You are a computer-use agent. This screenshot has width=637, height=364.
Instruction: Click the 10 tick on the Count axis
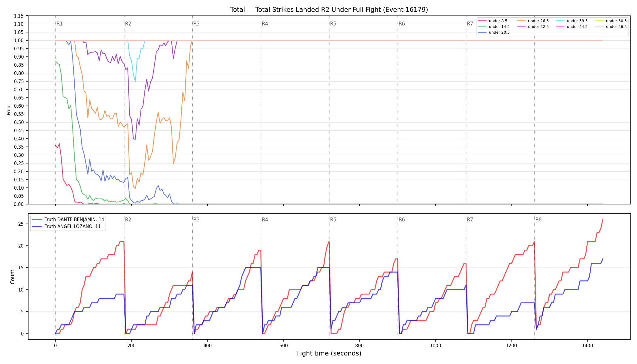click(21, 290)
